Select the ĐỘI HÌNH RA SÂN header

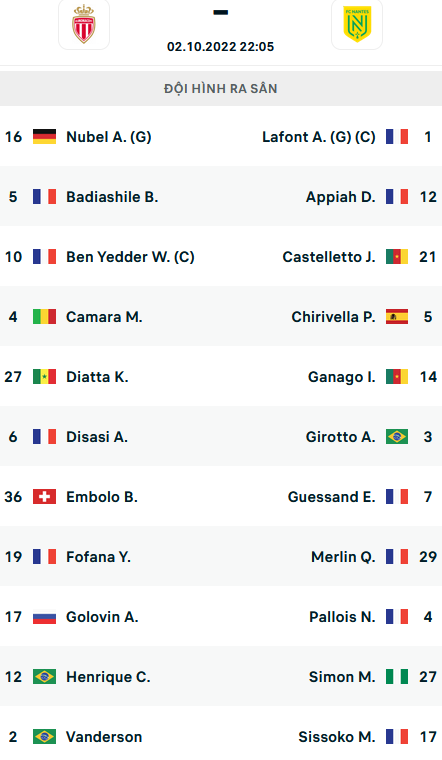point(221,89)
